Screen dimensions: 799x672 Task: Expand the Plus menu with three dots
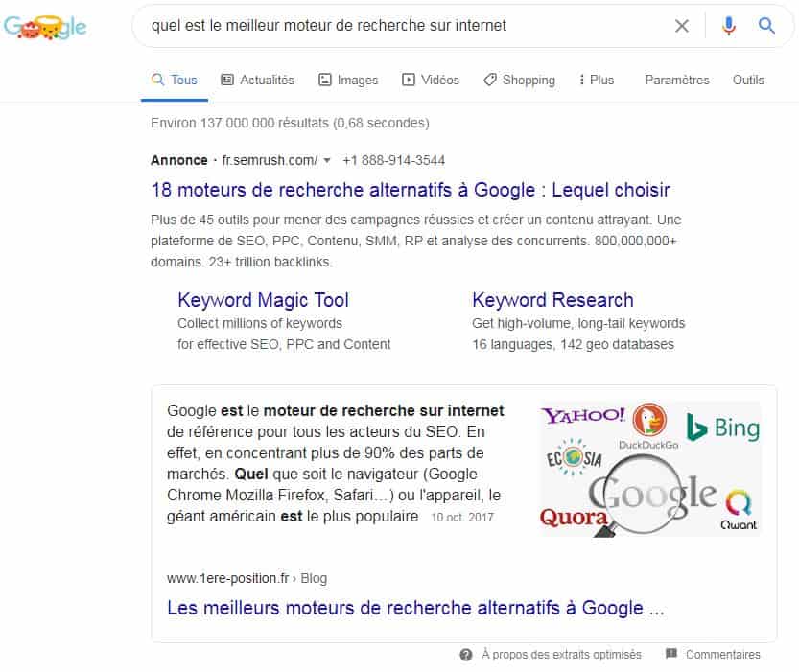[596, 80]
